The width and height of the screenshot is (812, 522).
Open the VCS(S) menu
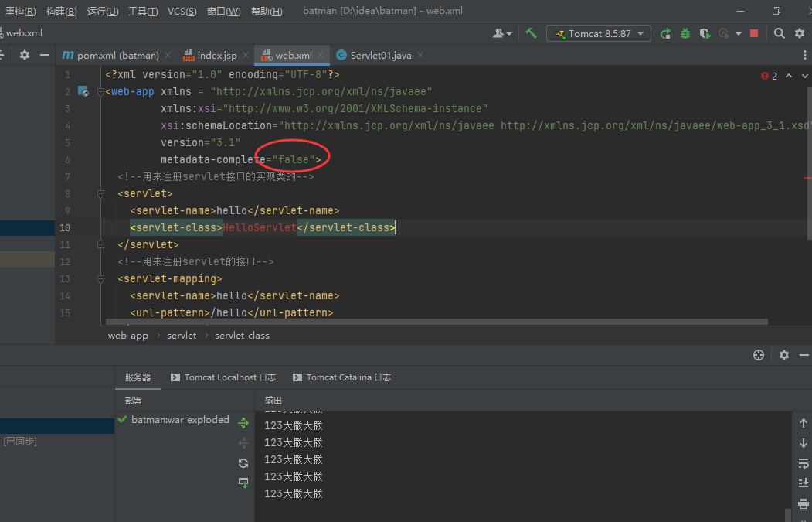[x=182, y=11]
